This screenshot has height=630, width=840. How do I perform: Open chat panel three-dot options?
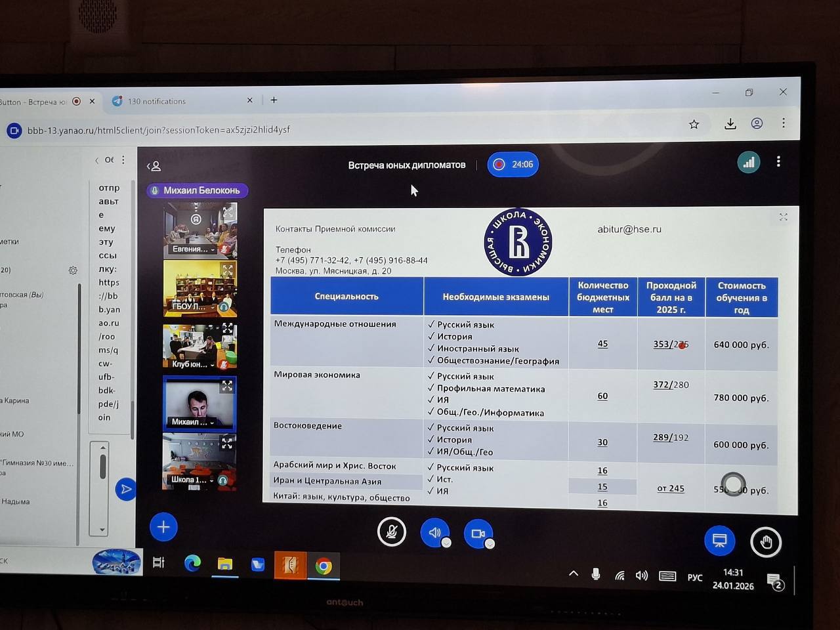click(123, 159)
